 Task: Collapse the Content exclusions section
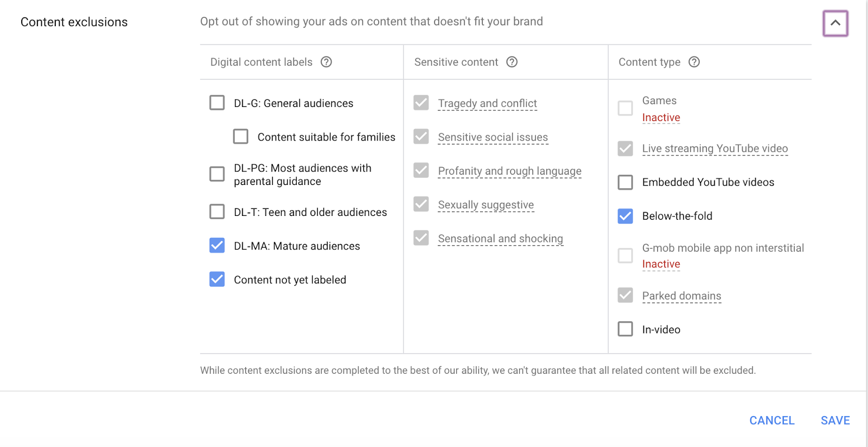click(835, 23)
